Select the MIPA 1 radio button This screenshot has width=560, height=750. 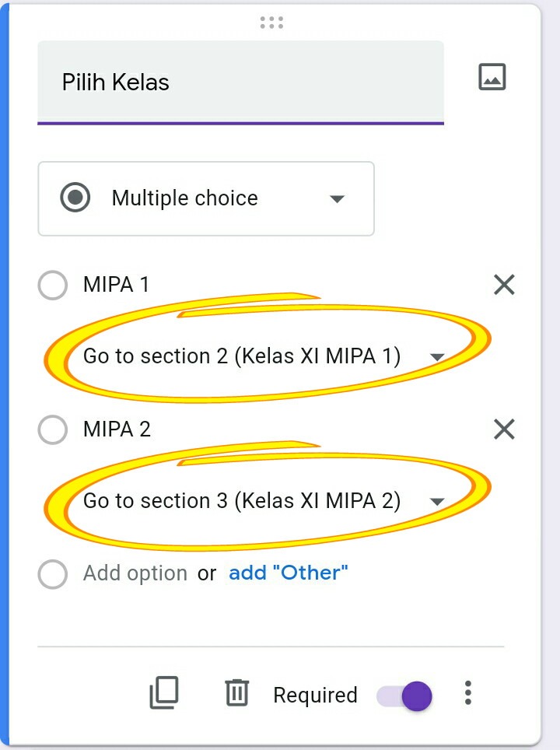[53, 286]
